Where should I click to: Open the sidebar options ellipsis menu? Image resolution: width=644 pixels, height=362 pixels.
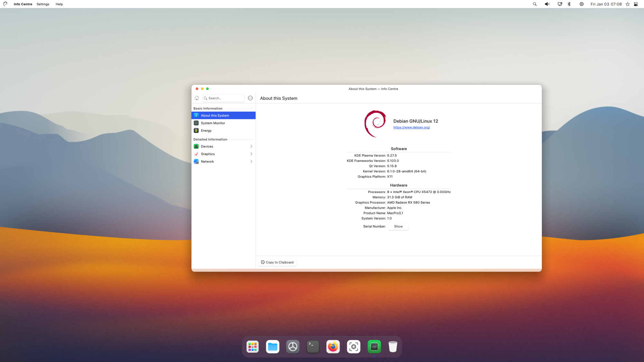point(250,98)
